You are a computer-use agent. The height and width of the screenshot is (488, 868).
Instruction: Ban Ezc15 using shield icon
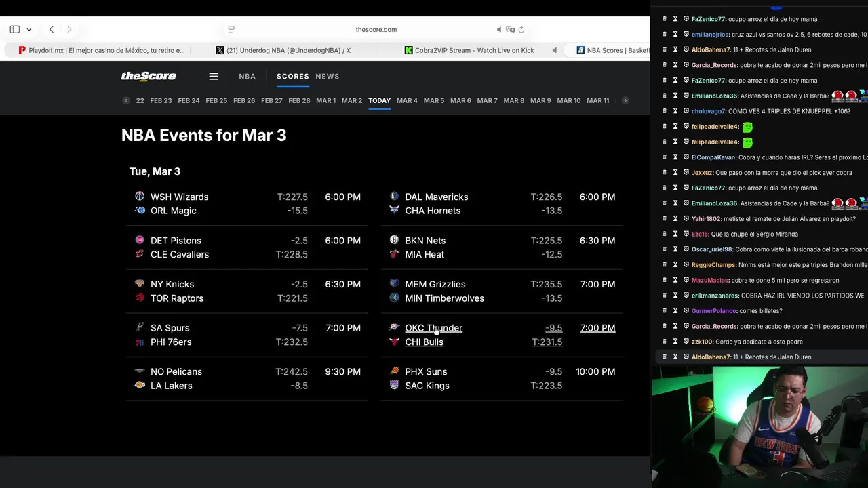pyautogui.click(x=686, y=234)
